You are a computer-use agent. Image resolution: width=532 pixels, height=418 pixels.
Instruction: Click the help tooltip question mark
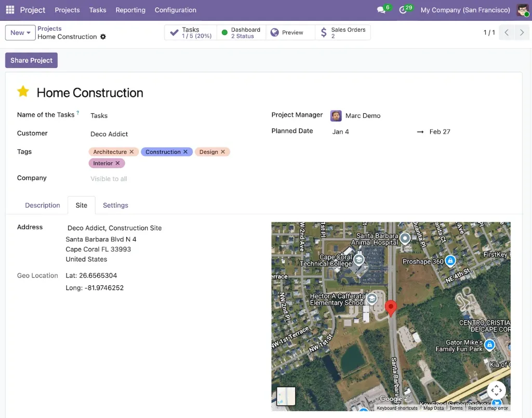[78, 112]
